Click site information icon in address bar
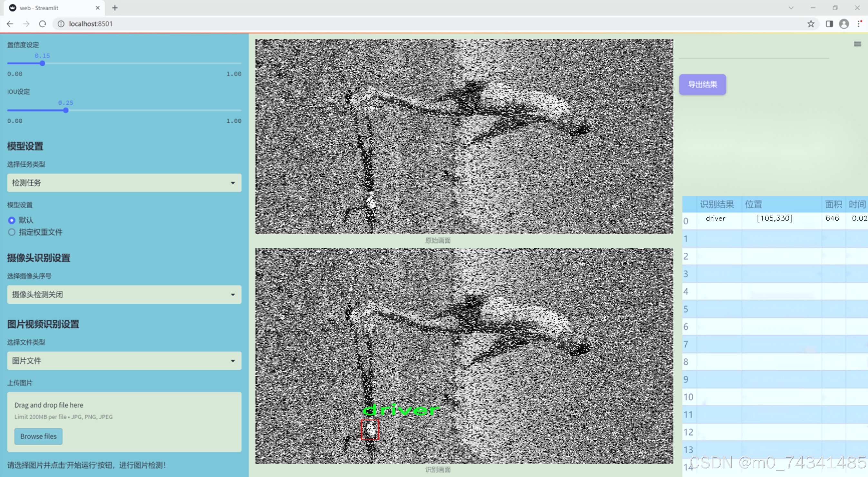 (x=61, y=24)
